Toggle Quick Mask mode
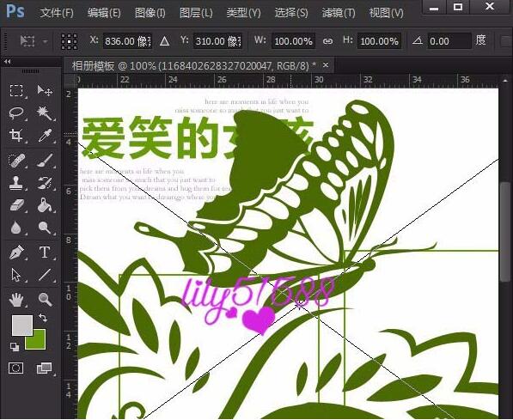Screen dimensions: 513x420 (x=15, y=368)
